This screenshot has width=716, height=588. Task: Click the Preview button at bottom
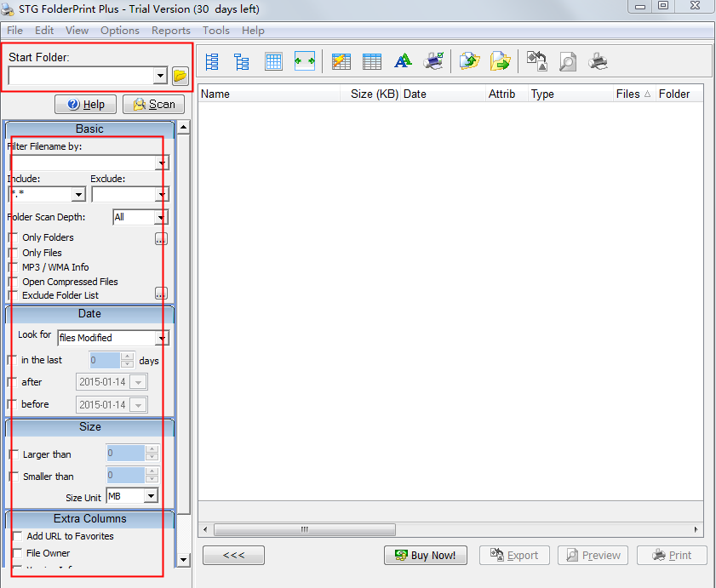pyautogui.click(x=593, y=555)
